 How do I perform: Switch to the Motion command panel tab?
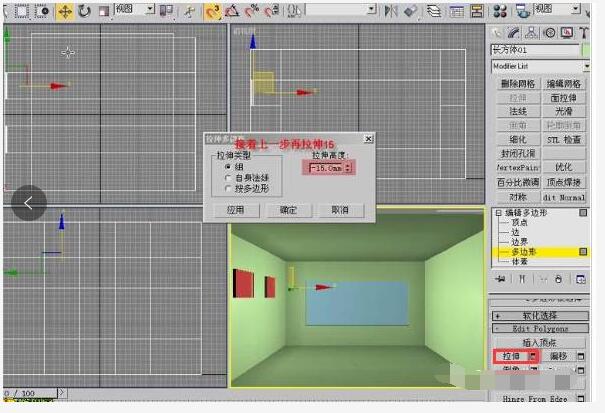tap(549, 33)
